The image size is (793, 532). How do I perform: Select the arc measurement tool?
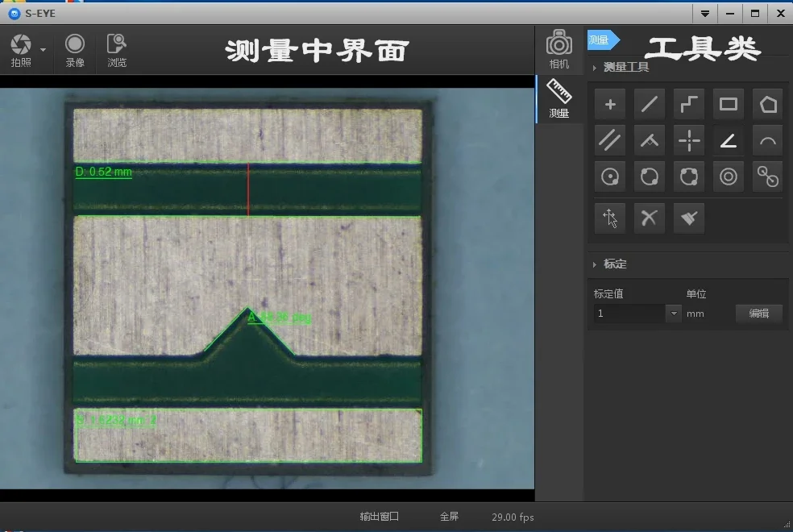click(768, 140)
